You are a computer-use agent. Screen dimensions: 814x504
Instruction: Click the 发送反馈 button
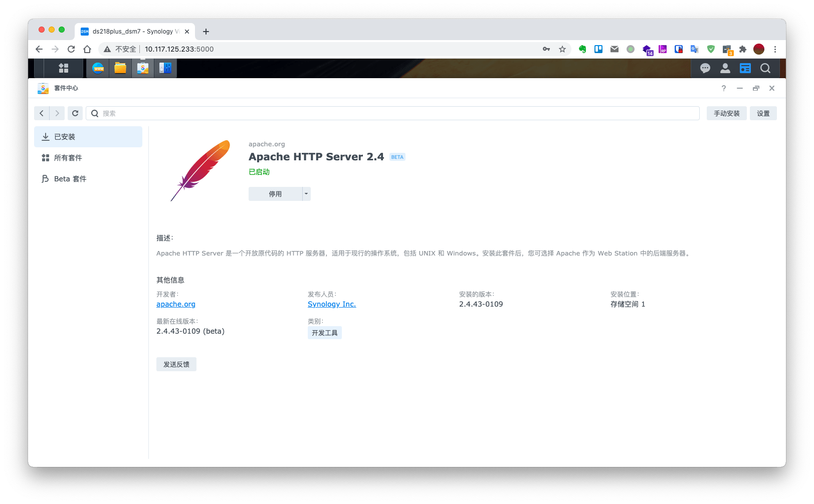pos(176,364)
